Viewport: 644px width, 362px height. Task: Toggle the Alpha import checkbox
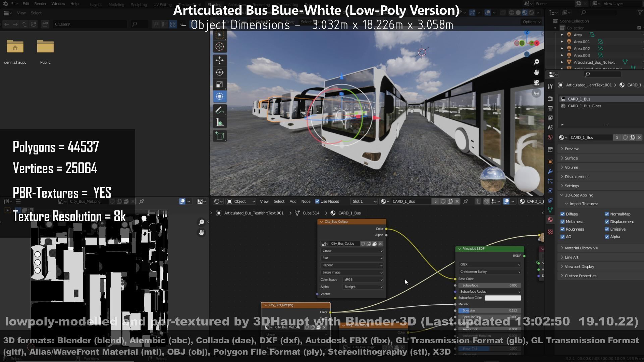607,237
